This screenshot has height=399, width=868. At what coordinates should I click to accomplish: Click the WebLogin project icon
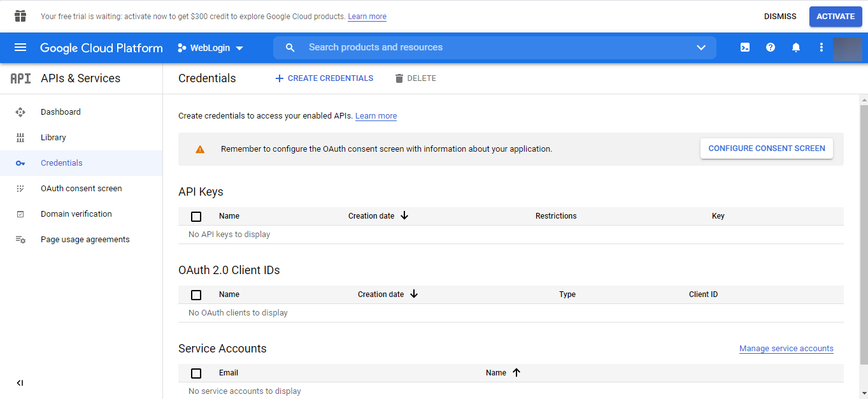181,48
